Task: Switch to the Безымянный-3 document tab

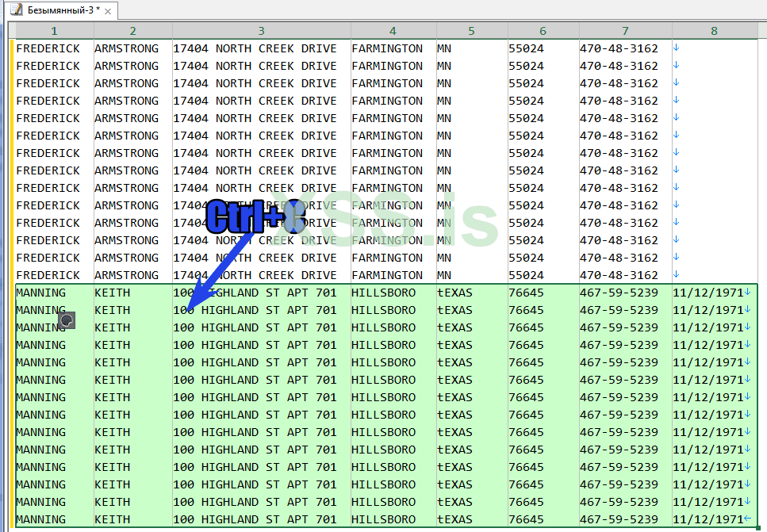Action: 62,10
